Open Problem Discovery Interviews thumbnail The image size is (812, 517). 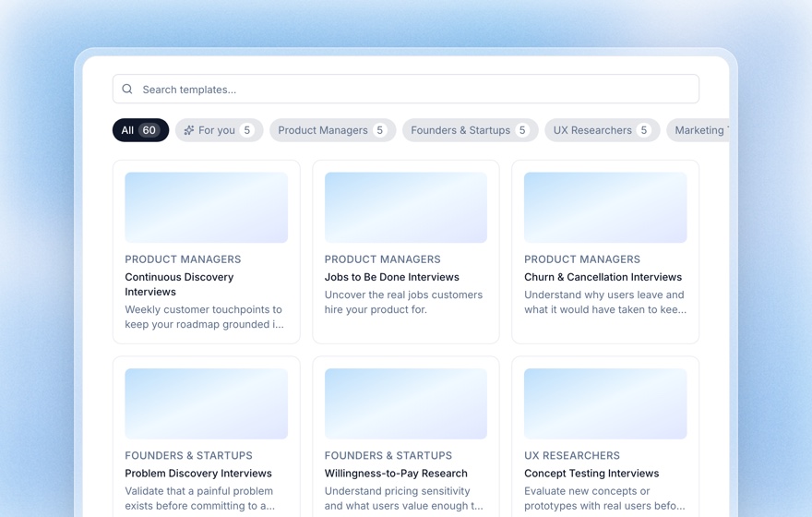pos(206,403)
